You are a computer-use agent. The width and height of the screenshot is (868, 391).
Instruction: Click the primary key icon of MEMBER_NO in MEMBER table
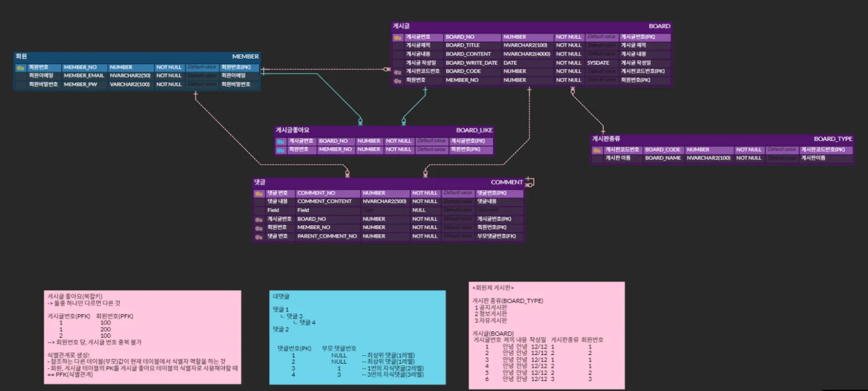point(20,67)
